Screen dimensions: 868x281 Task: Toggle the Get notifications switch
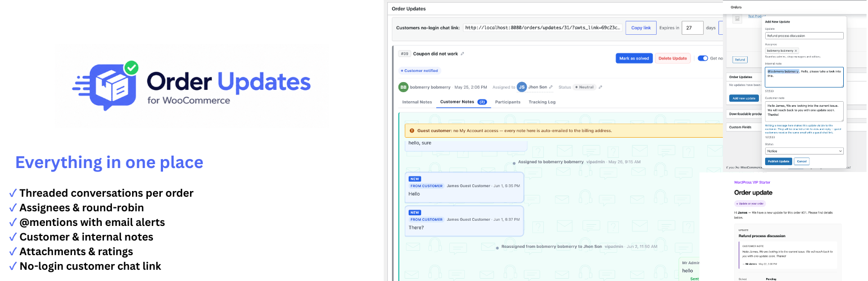[703, 58]
